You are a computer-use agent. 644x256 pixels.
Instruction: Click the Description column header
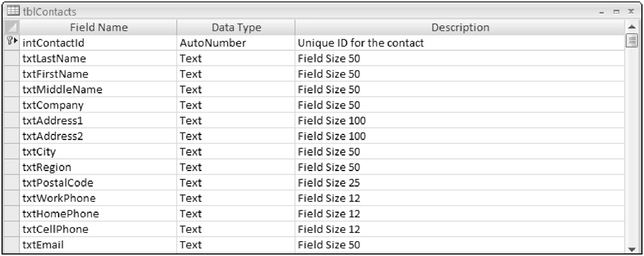click(460, 28)
